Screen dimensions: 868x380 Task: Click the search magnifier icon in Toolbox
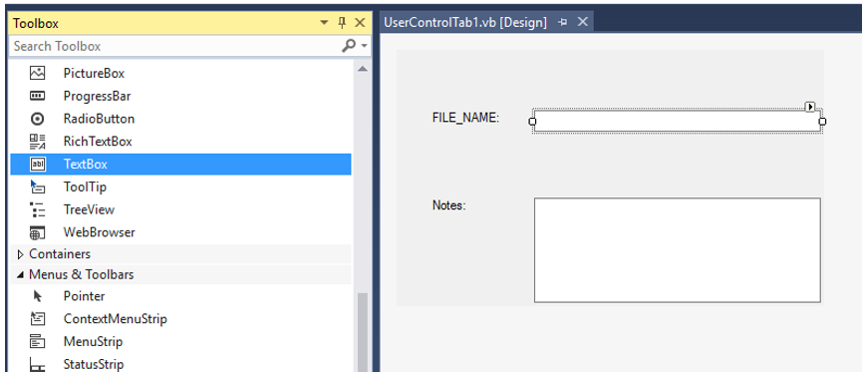(348, 46)
